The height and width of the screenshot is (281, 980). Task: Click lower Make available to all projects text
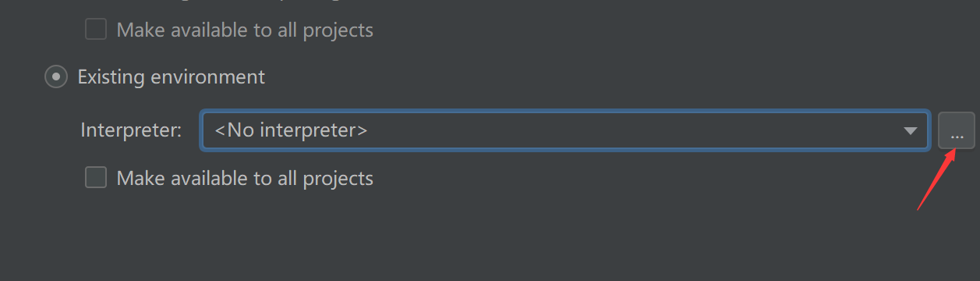[x=245, y=178]
